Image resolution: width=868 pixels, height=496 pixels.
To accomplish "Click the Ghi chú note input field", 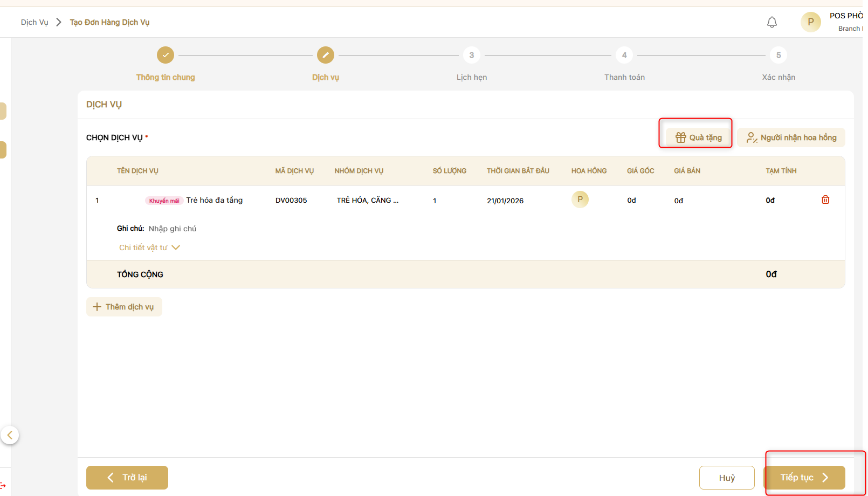I will (x=173, y=229).
